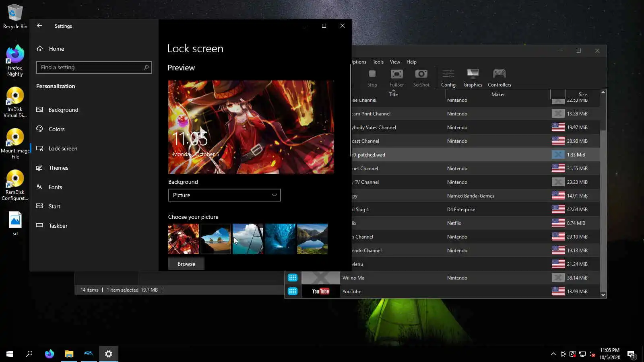The height and width of the screenshot is (362, 644).
Task: Open Taskbar personalization settings
Action: point(58,226)
